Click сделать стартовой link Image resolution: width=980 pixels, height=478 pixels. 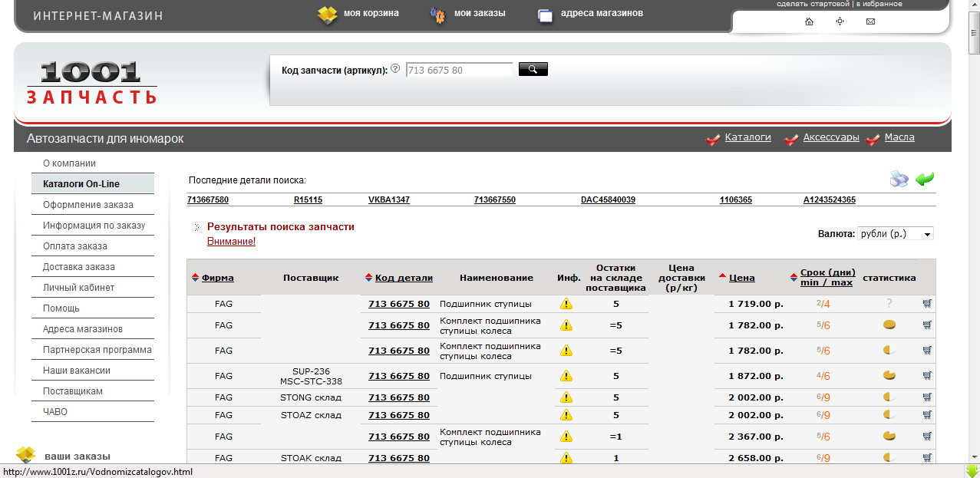(814, 4)
